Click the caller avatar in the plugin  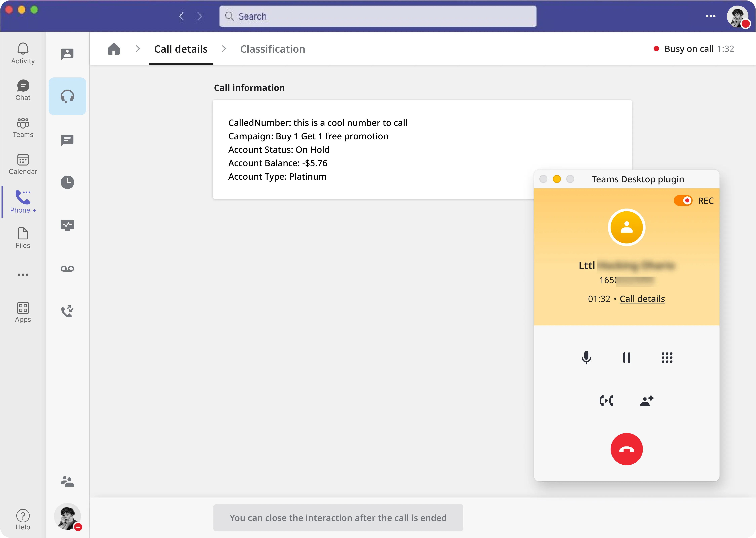(x=626, y=227)
